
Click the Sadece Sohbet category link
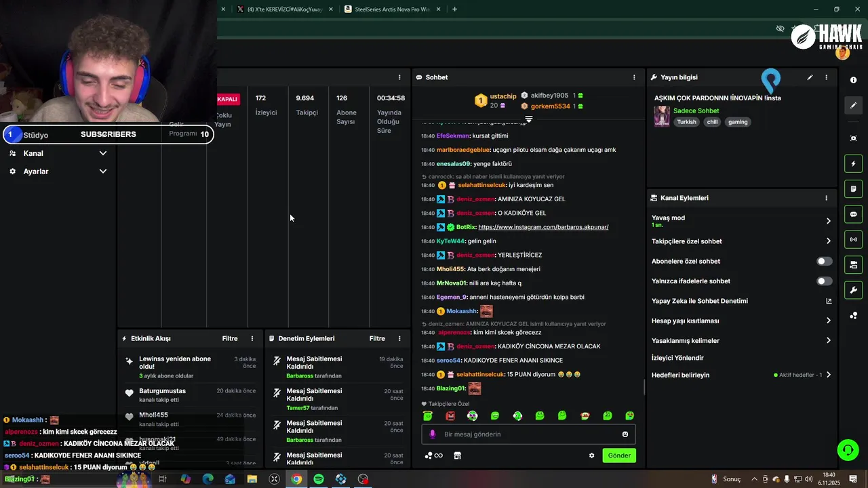tap(696, 110)
